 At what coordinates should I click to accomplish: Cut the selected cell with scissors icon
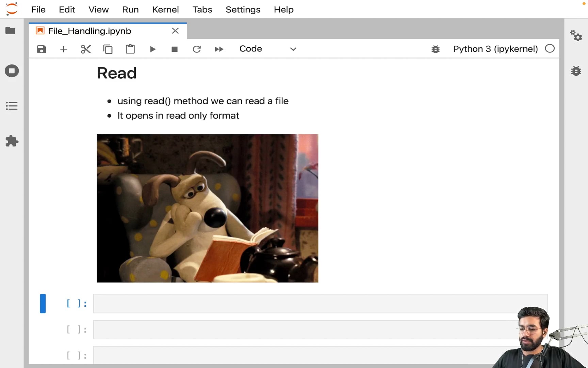86,49
